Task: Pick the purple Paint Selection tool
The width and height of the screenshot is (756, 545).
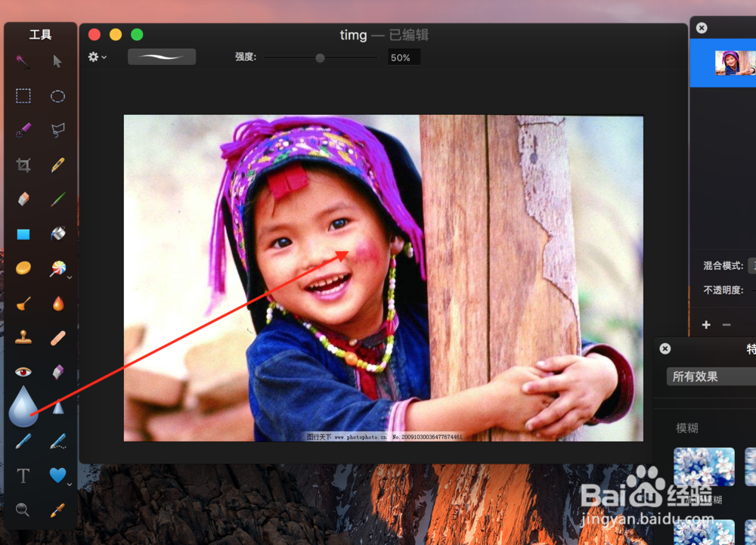Action: coord(23,129)
